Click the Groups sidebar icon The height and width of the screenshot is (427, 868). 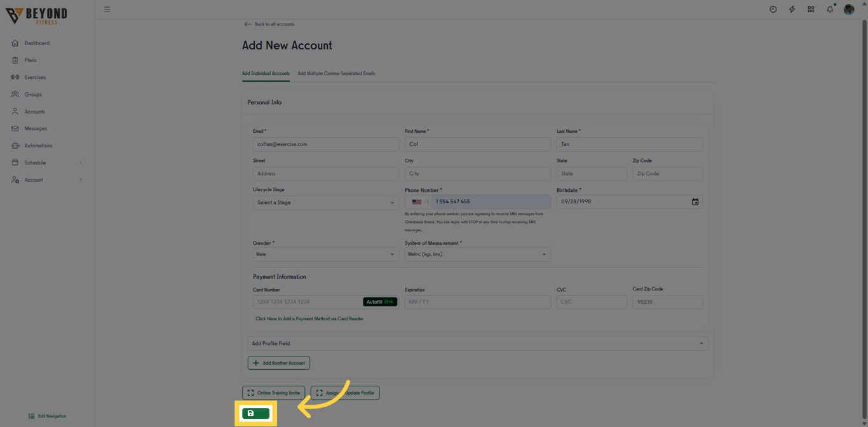click(14, 94)
